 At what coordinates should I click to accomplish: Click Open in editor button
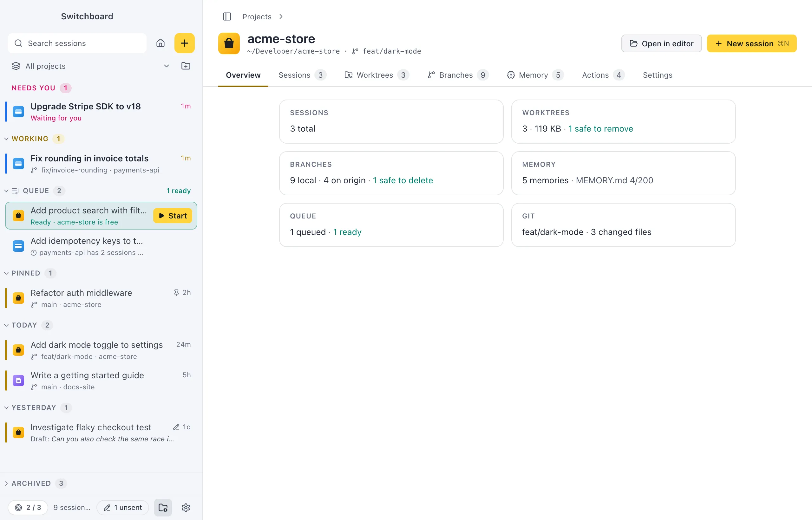click(x=661, y=43)
